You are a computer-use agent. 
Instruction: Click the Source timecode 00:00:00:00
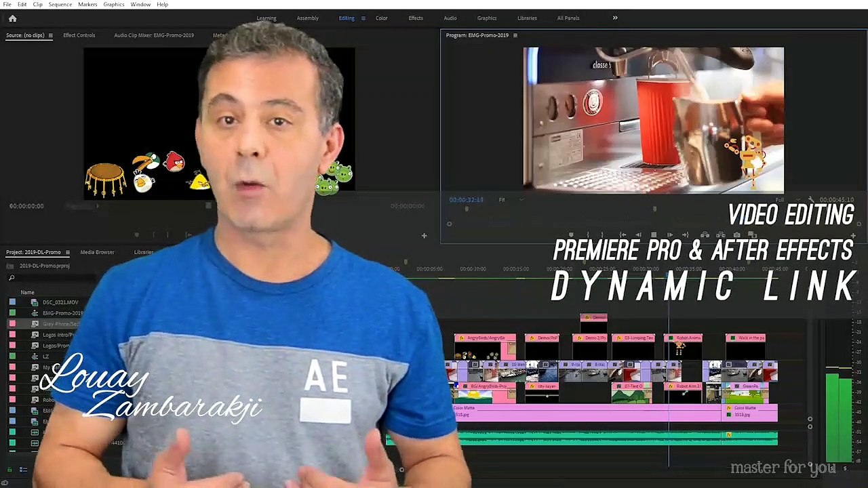pyautogui.click(x=26, y=206)
